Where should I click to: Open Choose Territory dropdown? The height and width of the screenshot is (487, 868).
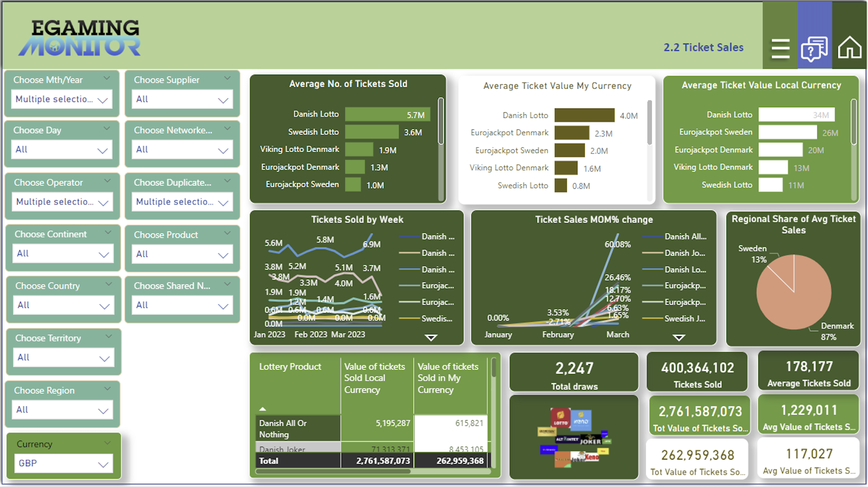(63, 358)
